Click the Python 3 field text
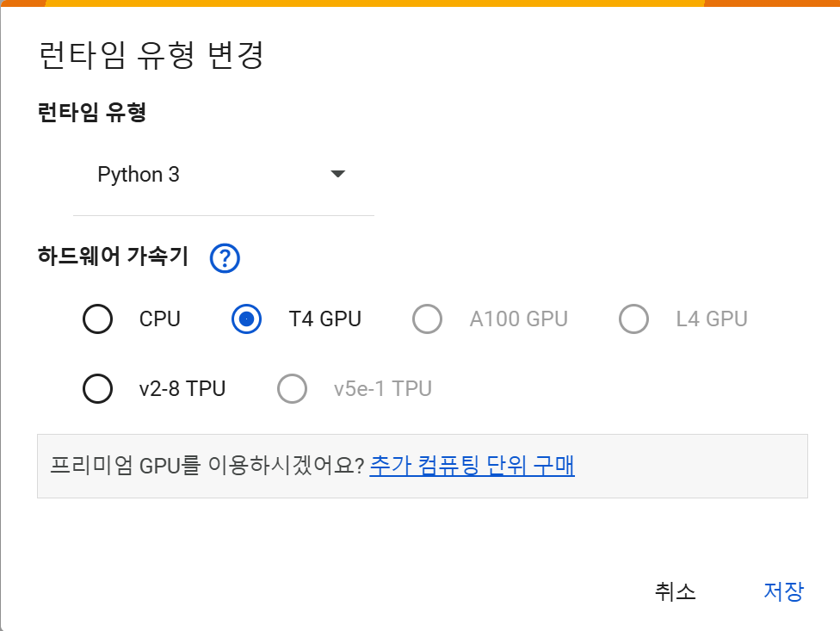Viewport: 840px width, 631px height. 139,174
